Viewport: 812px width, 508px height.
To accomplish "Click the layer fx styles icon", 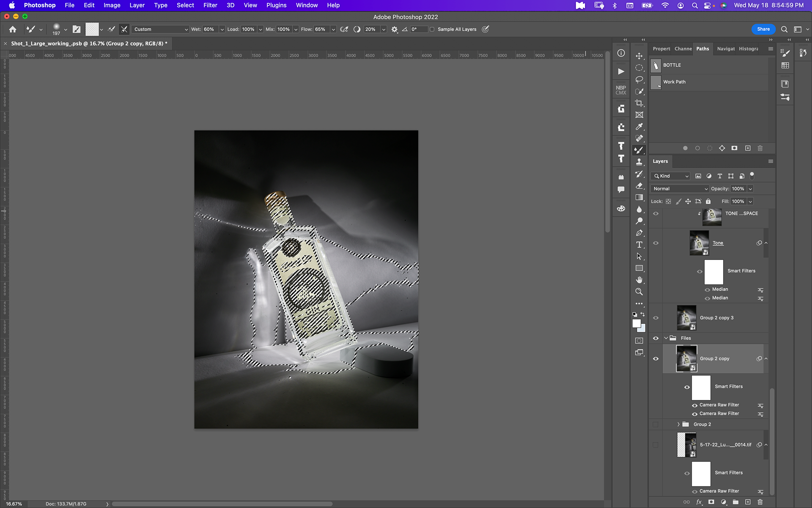I will (699, 502).
